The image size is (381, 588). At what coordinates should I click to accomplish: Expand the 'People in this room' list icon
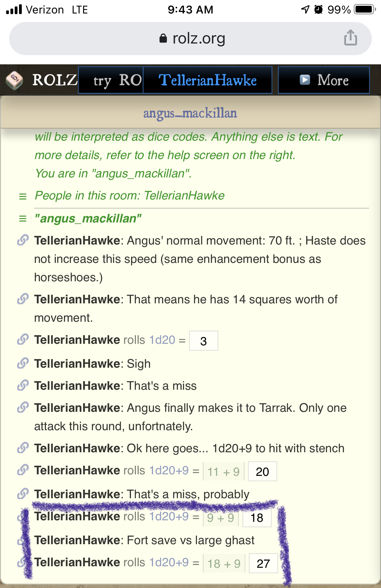click(x=23, y=196)
